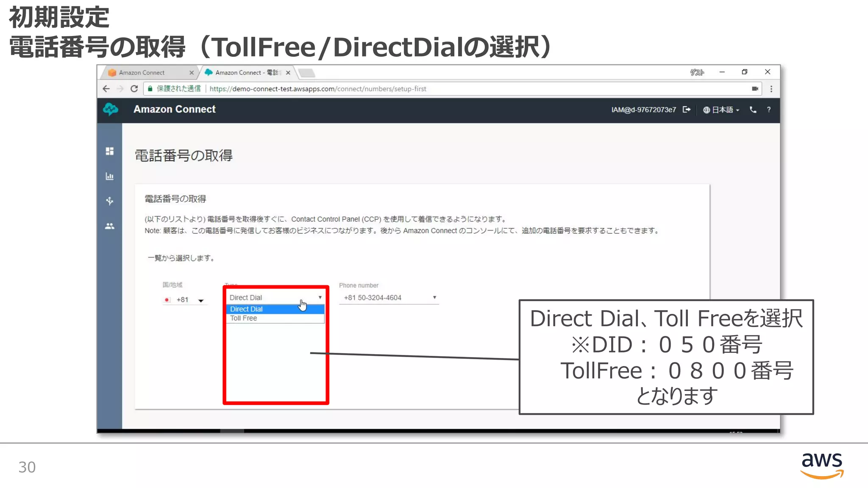Click the Amazon Connect header title

point(175,109)
